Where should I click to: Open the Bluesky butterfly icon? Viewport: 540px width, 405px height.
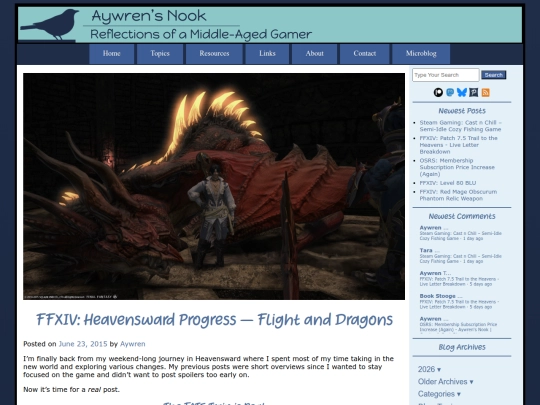[x=461, y=92]
